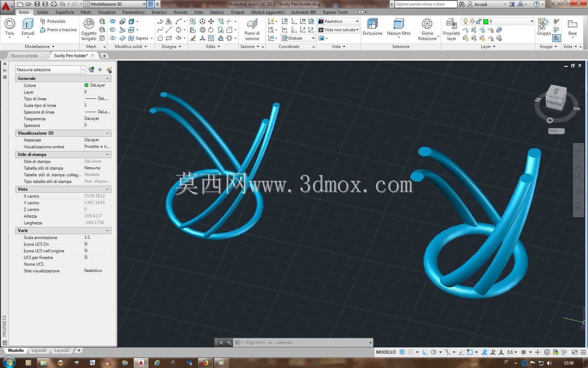Open the layer list dropdown showing 0
This screenshot has height=368, width=588.
[498, 21]
